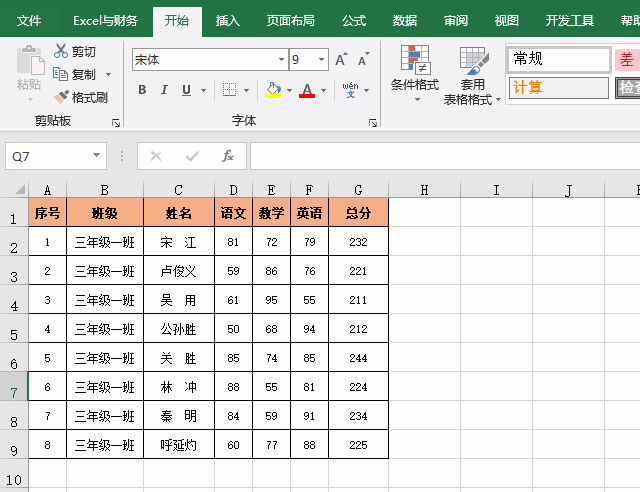
Task: Click the Cut (剪切) scissors icon
Action: [61, 51]
